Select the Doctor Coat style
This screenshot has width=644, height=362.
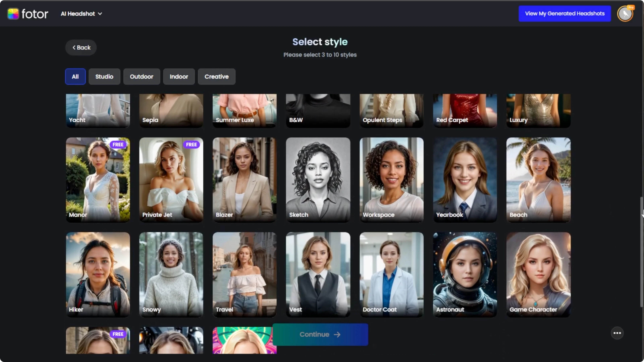[391, 274]
